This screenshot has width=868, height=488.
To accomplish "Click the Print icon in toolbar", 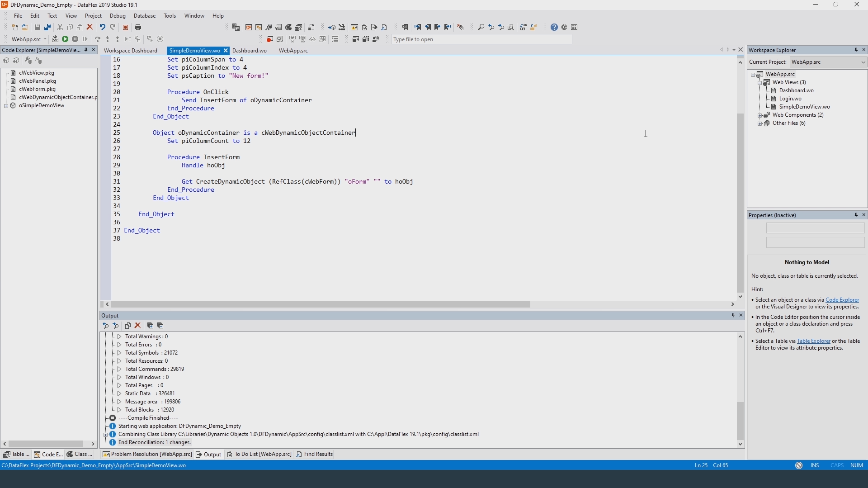I will point(138,28).
